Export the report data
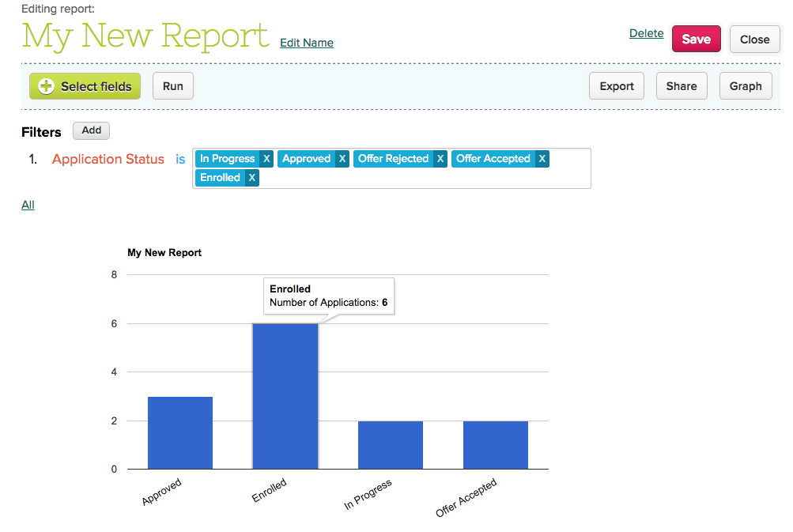793x532 pixels. coord(617,86)
